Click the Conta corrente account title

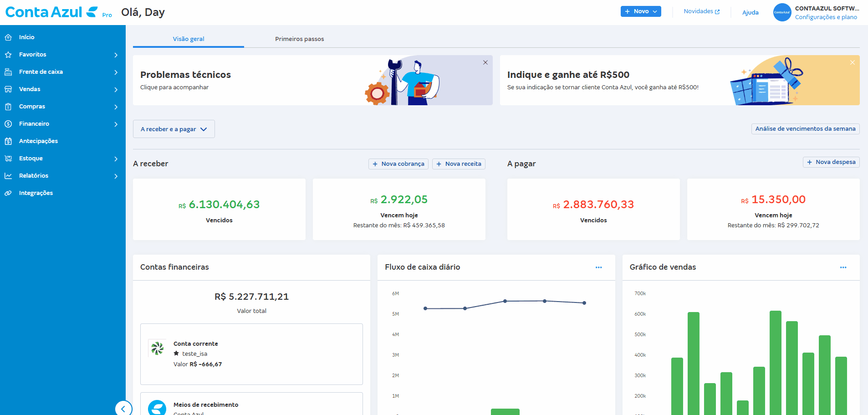(196, 344)
